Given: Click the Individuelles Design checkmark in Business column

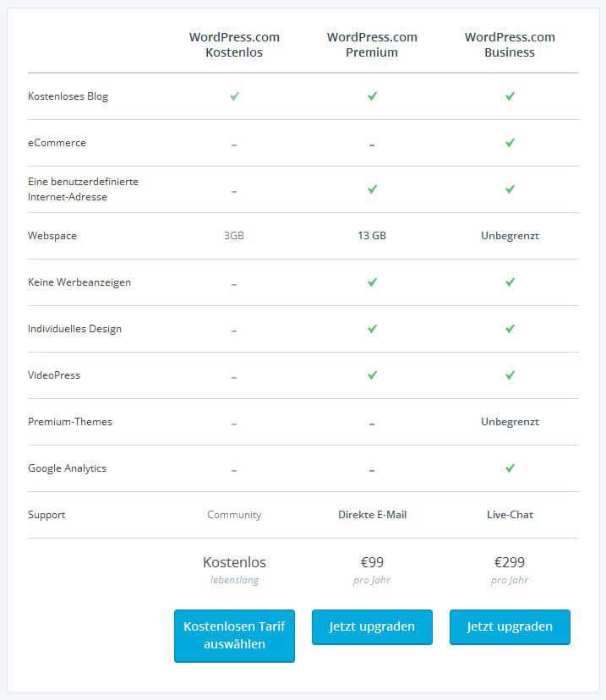Looking at the screenshot, I should click(x=510, y=329).
